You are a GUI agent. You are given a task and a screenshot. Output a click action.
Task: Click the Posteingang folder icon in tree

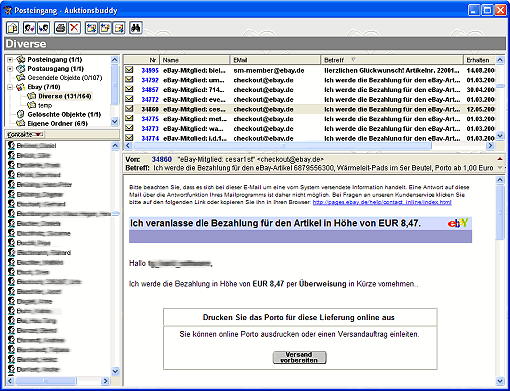[x=21, y=59]
